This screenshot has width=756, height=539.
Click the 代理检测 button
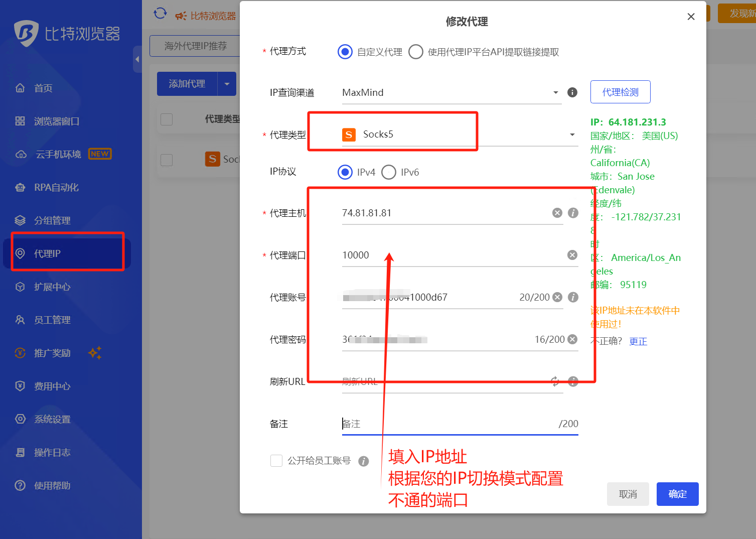620,92
